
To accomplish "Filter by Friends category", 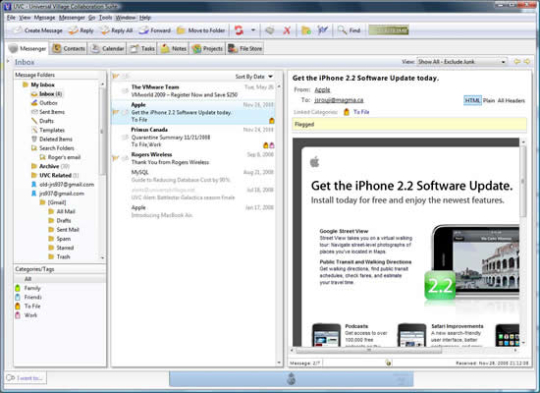I will [x=29, y=297].
